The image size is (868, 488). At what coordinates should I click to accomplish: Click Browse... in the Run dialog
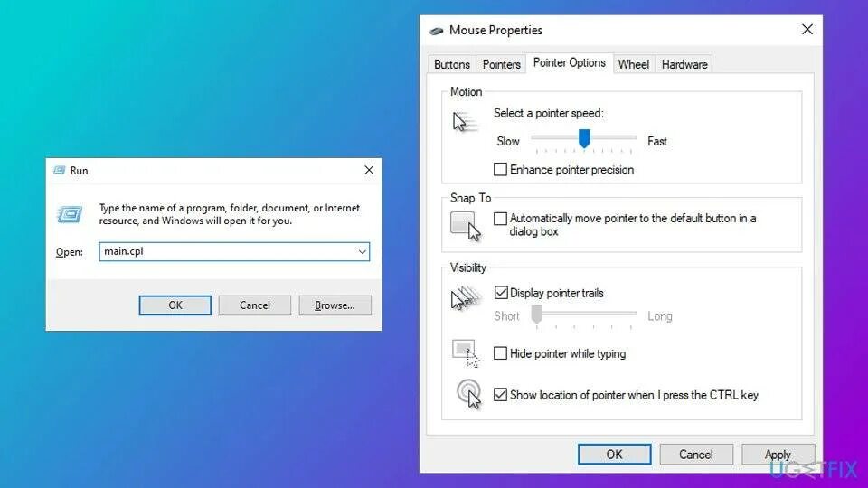tap(335, 305)
